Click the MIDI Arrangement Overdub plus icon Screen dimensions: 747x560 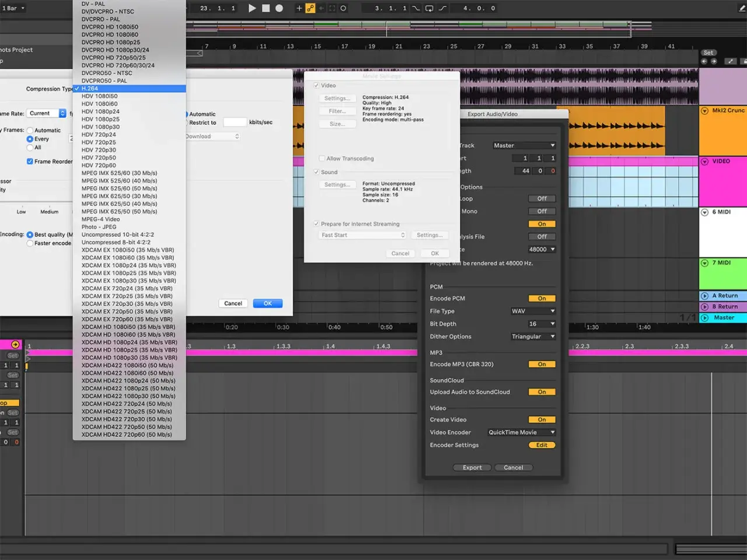[299, 8]
